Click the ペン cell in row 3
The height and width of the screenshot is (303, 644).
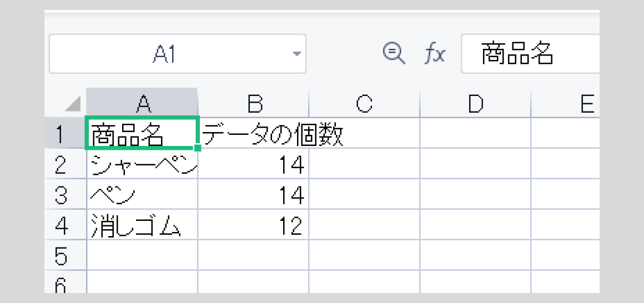(142, 194)
